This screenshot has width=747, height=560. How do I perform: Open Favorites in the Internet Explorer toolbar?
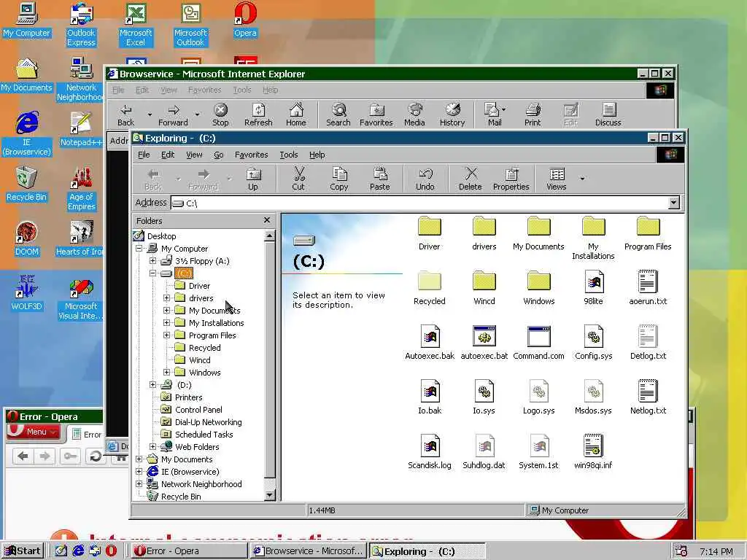point(376,114)
